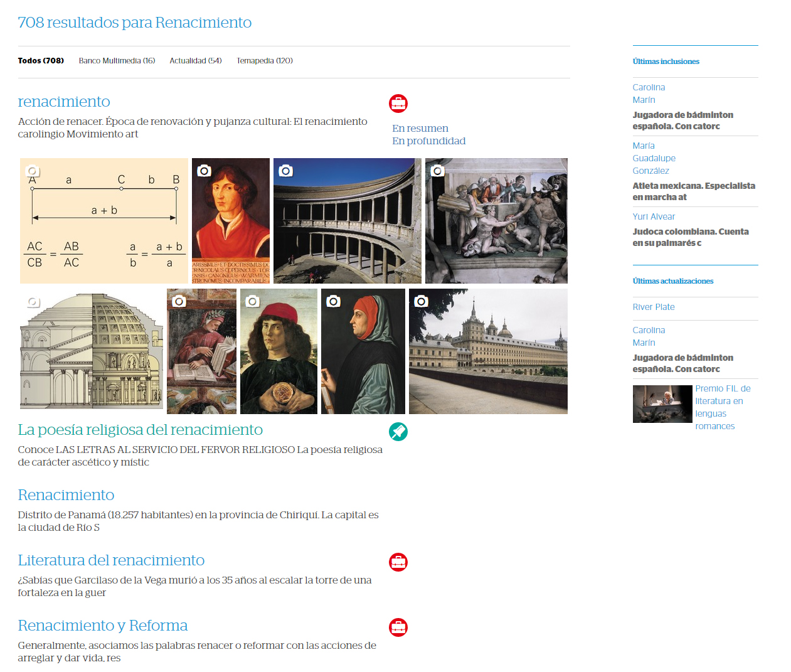Open River Plate in Últimas actualizaciones
This screenshot has height=672, width=791.
[654, 307]
